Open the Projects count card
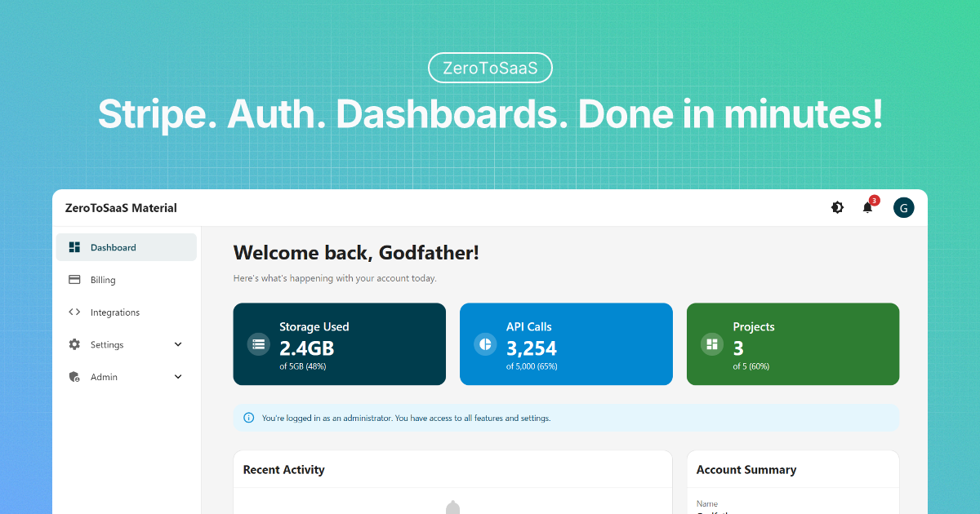The width and height of the screenshot is (980, 514). (x=793, y=344)
